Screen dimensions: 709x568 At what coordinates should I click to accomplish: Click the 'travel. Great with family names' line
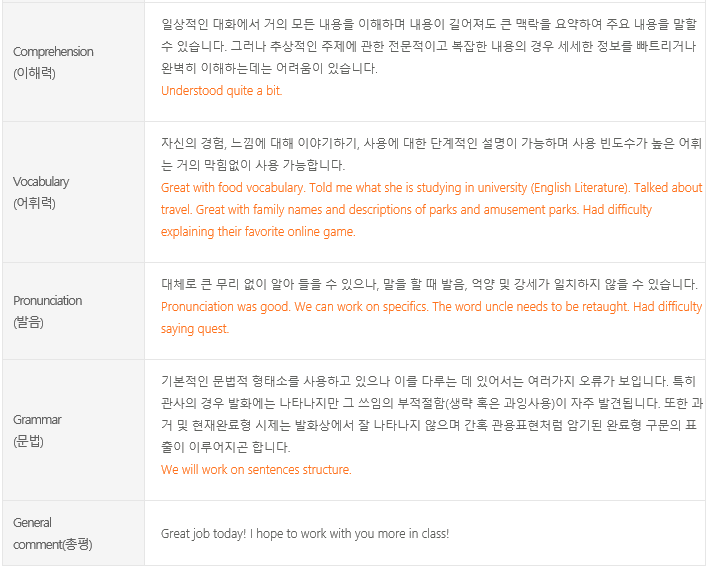coord(406,209)
